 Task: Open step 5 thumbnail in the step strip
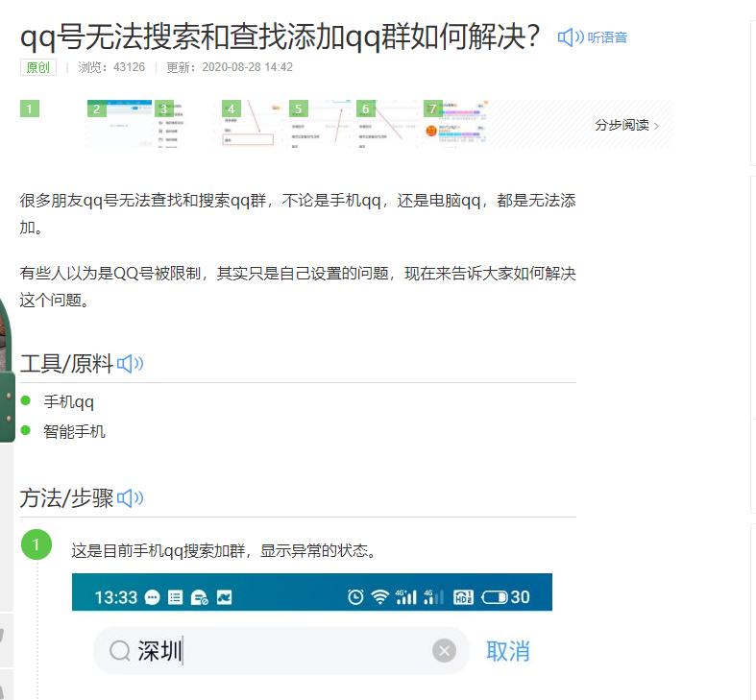(321, 124)
